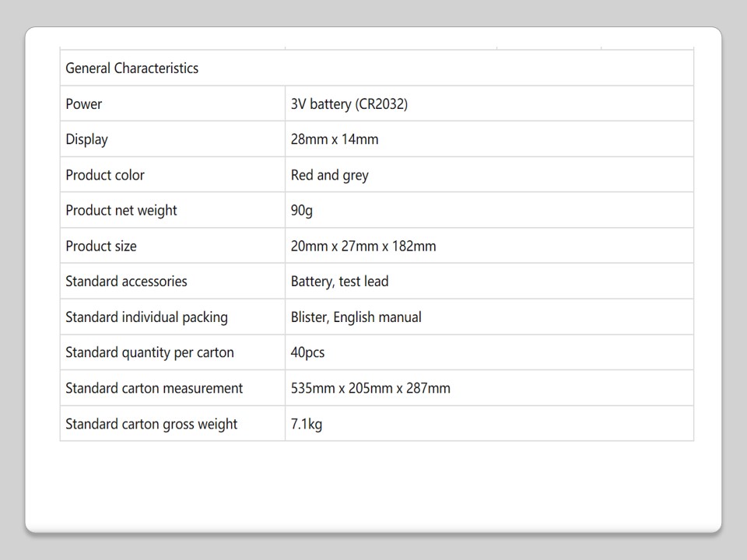747x560 pixels.
Task: Click the General Characteristics header row
Action: pyautogui.click(x=132, y=68)
